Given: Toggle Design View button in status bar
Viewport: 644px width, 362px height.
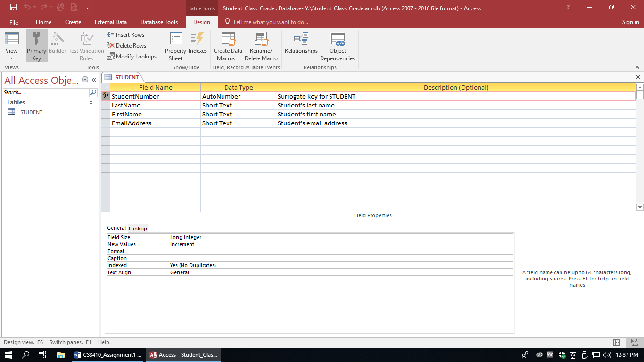Looking at the screenshot, I should click(x=634, y=342).
